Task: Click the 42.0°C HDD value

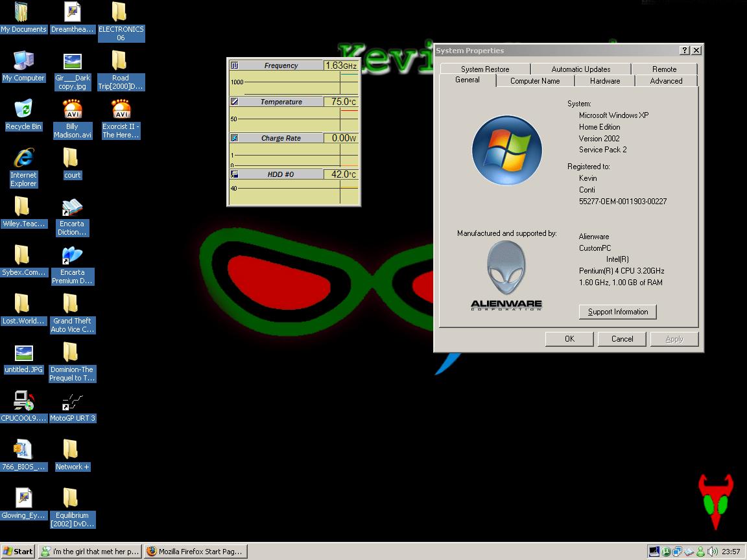Action: pos(341,174)
